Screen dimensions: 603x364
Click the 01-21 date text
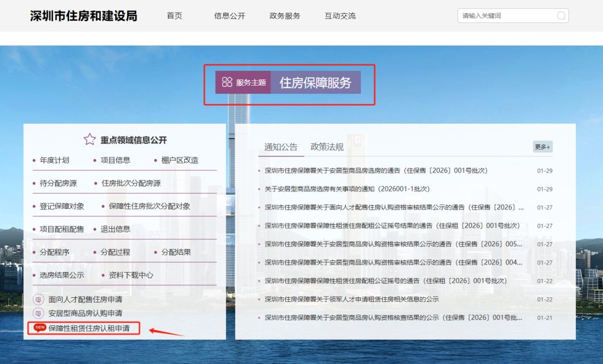tap(544, 318)
